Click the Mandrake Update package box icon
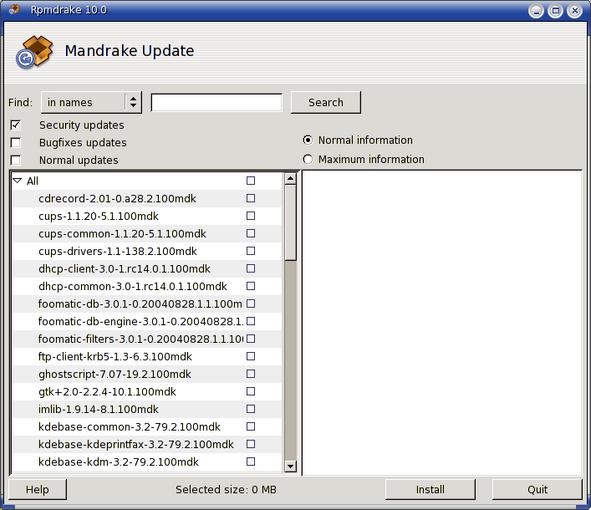The image size is (591, 510). 35,52
